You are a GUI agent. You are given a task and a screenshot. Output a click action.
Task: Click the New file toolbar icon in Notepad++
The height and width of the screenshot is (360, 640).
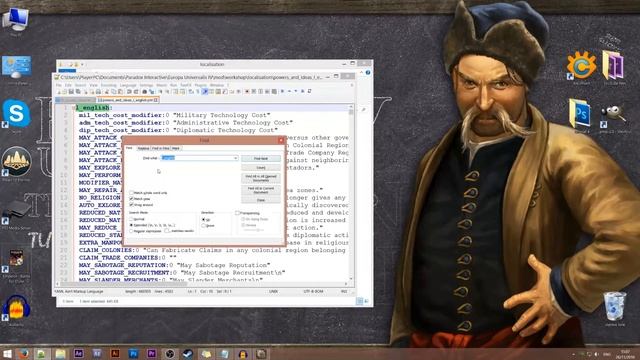click(x=59, y=91)
